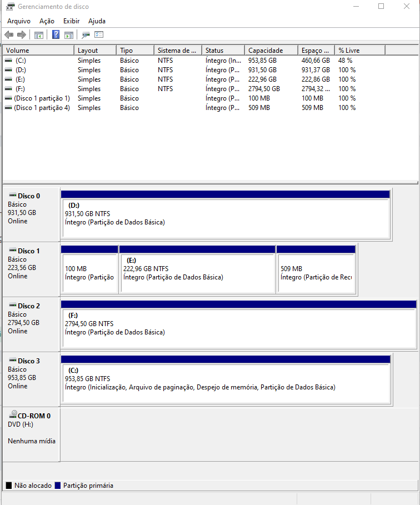Image resolution: width=420 pixels, height=505 pixels.
Task: Click the '48 %' free percentage cell
Action: coord(345,61)
